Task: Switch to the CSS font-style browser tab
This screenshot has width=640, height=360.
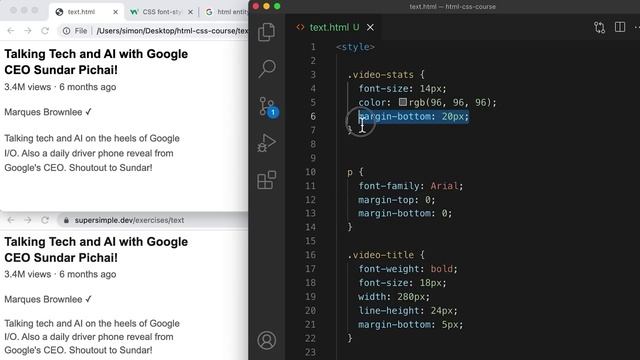Action: point(161,12)
